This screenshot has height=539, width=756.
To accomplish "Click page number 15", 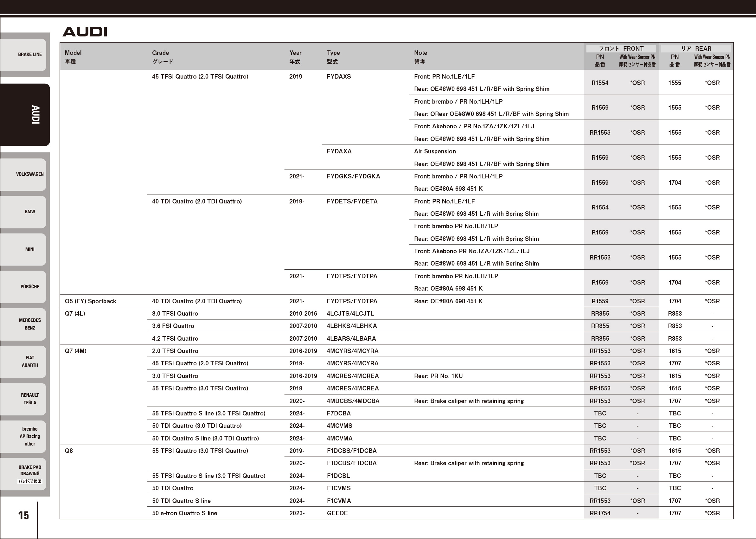I will pyautogui.click(x=23, y=516).
